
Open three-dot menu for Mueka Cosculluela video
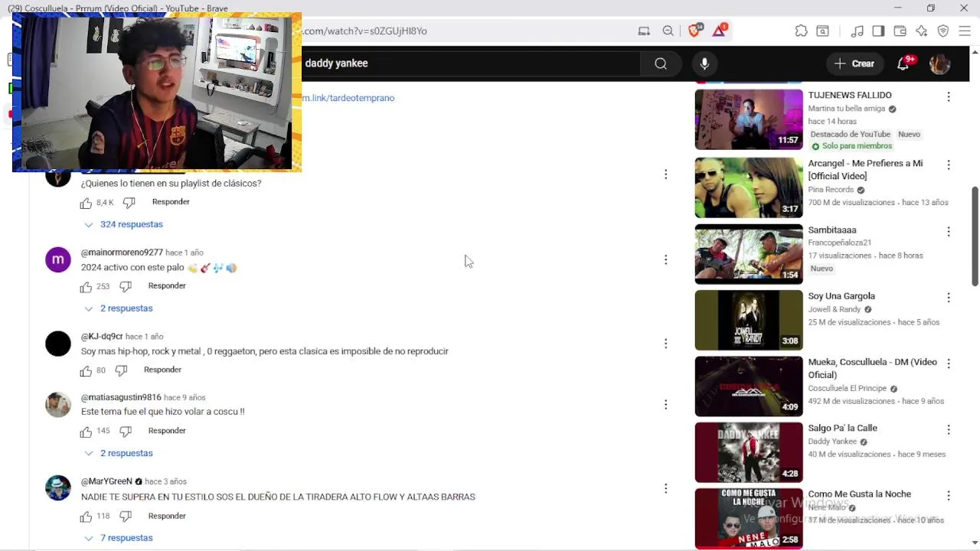pos(949,364)
